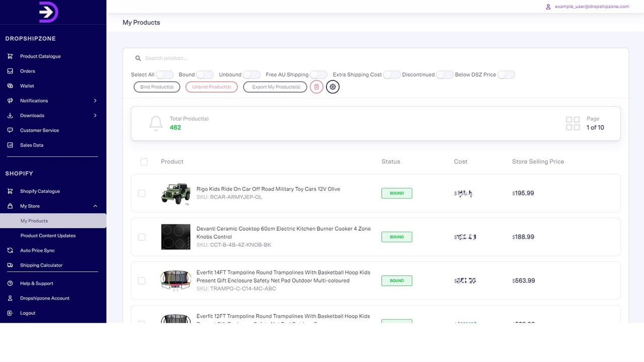Screen dimensions: 644x362
Task: Switch to grid view icon near Page
Action: tap(573, 123)
